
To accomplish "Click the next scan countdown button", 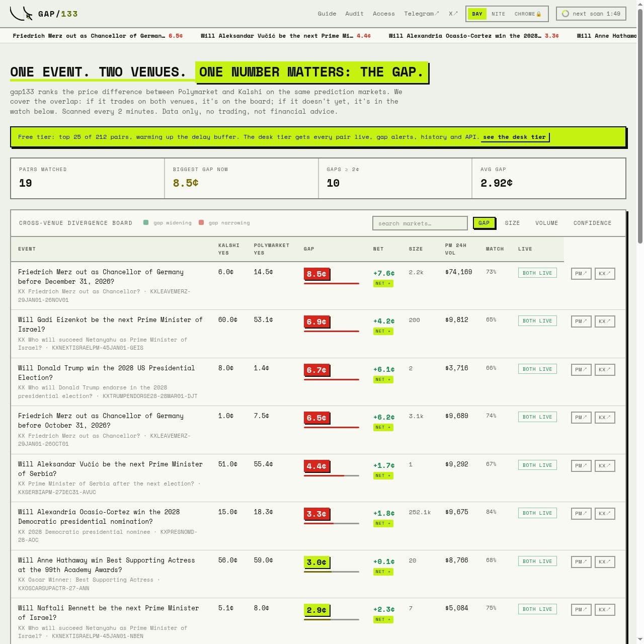I will coord(591,14).
